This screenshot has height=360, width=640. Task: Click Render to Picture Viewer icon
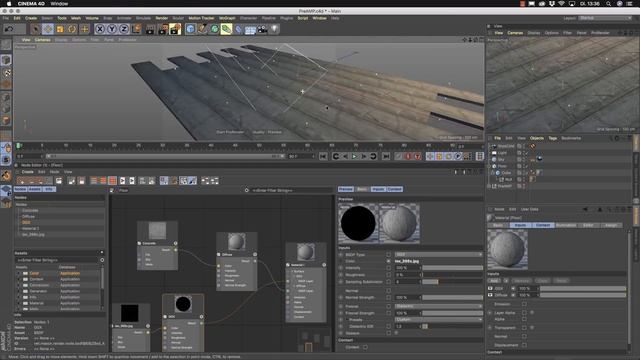pos(163,29)
